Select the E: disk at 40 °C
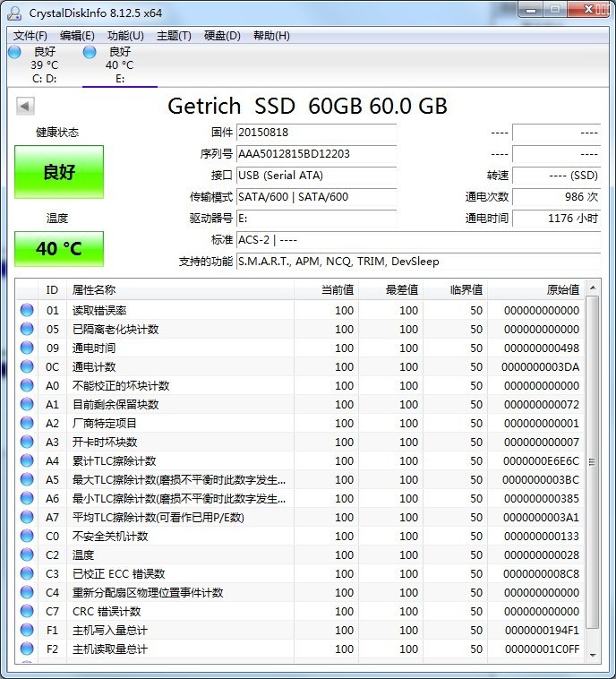 [x=120, y=65]
